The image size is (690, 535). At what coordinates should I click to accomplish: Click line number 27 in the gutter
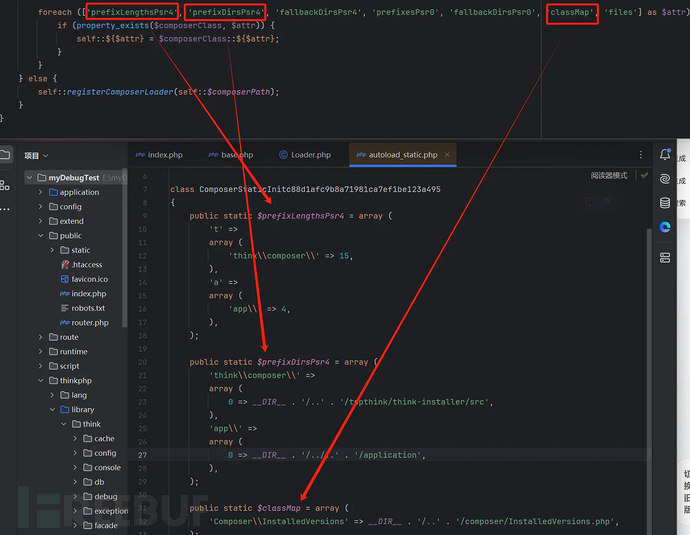(x=143, y=454)
